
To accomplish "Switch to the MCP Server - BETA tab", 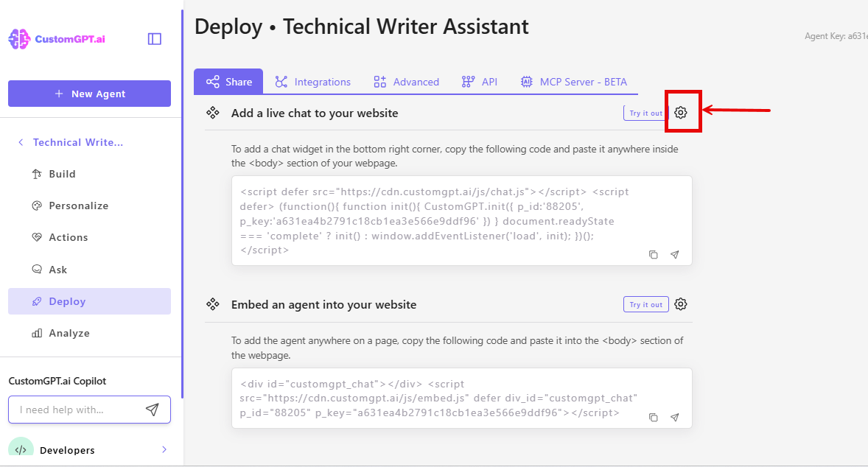I will tap(573, 82).
